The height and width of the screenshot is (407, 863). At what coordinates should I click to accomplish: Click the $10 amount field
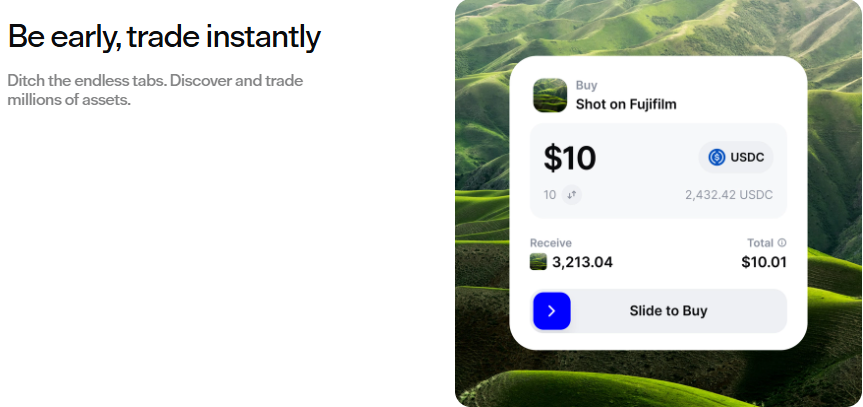tap(570, 158)
